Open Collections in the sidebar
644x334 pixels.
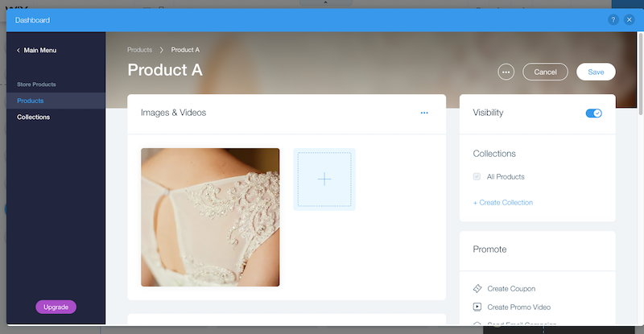pyautogui.click(x=34, y=117)
